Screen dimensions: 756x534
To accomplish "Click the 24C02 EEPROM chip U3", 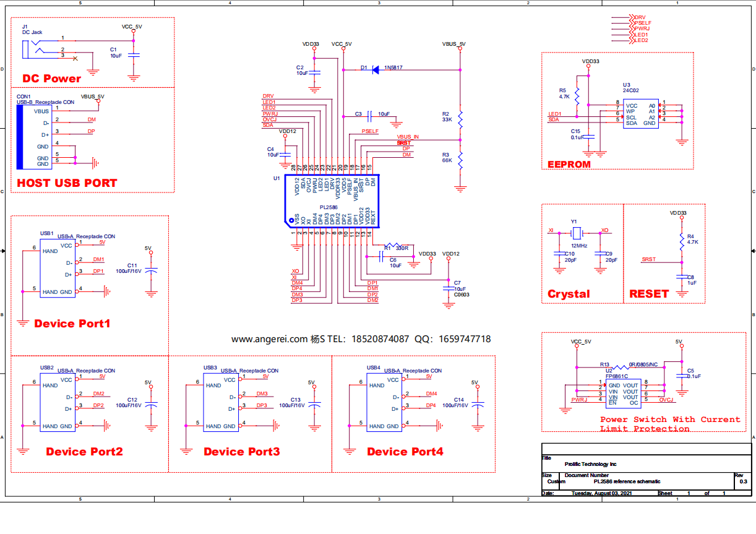I will 640,114.
